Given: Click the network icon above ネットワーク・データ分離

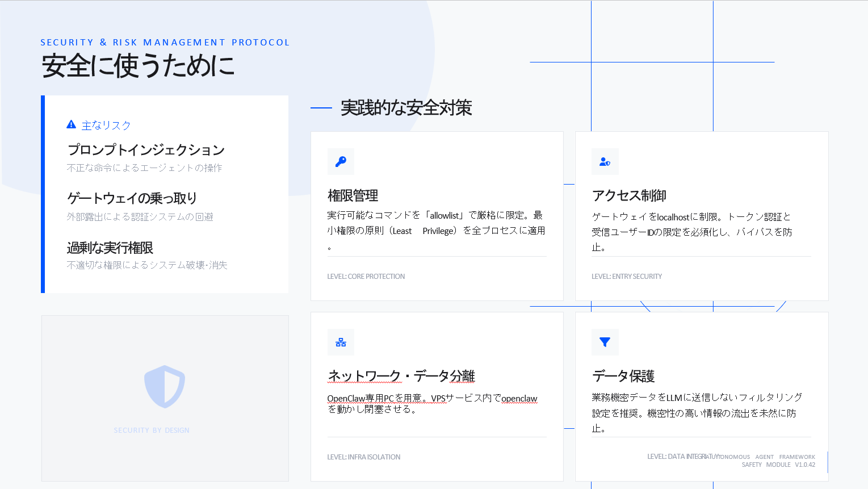Looking at the screenshot, I should 341,342.
